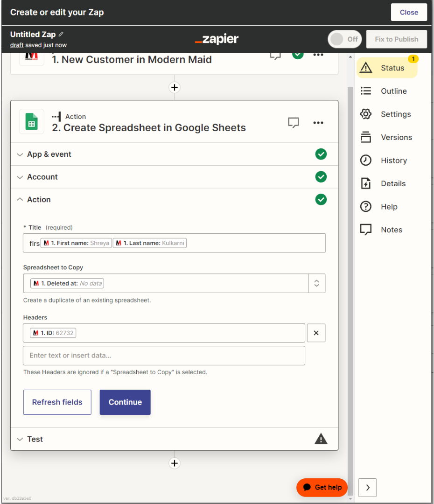Screen dimensions: 434x504
Task: Click the Spreadsheet to Copy field
Action: pos(166,283)
